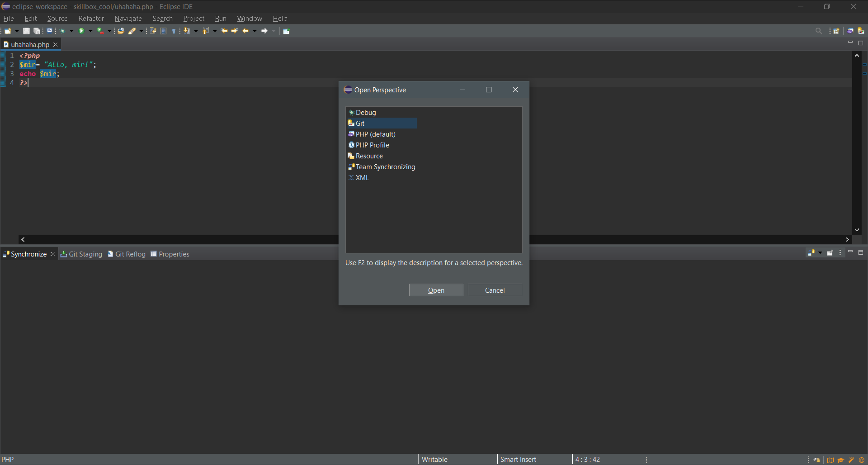868x465 pixels.
Task: Select XML perspective entry
Action: click(x=358, y=177)
